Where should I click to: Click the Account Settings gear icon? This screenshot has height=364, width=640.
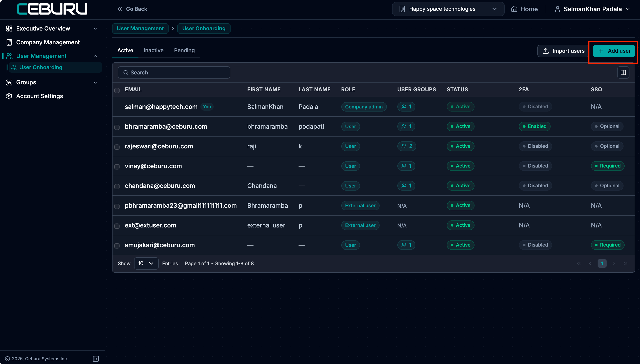pyautogui.click(x=9, y=96)
